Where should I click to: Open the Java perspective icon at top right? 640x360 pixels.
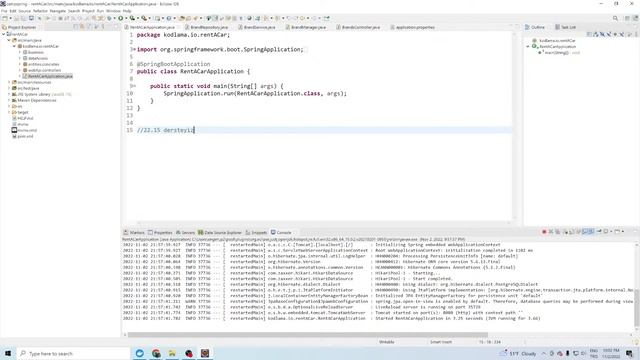[x=635, y=18]
